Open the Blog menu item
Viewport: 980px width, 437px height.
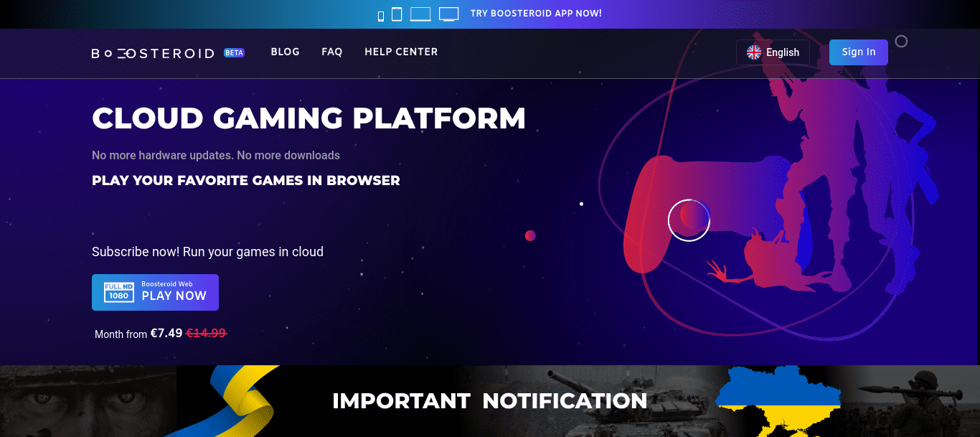[285, 52]
